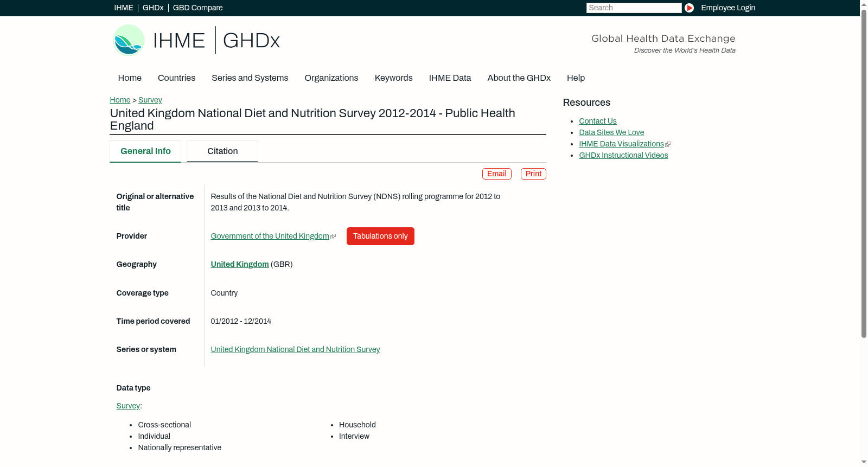Click the Series or system label
This screenshot has width=868, height=467.
click(x=146, y=349)
